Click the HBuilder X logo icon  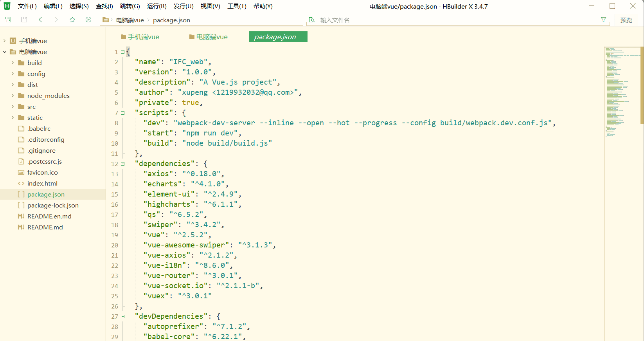7,6
